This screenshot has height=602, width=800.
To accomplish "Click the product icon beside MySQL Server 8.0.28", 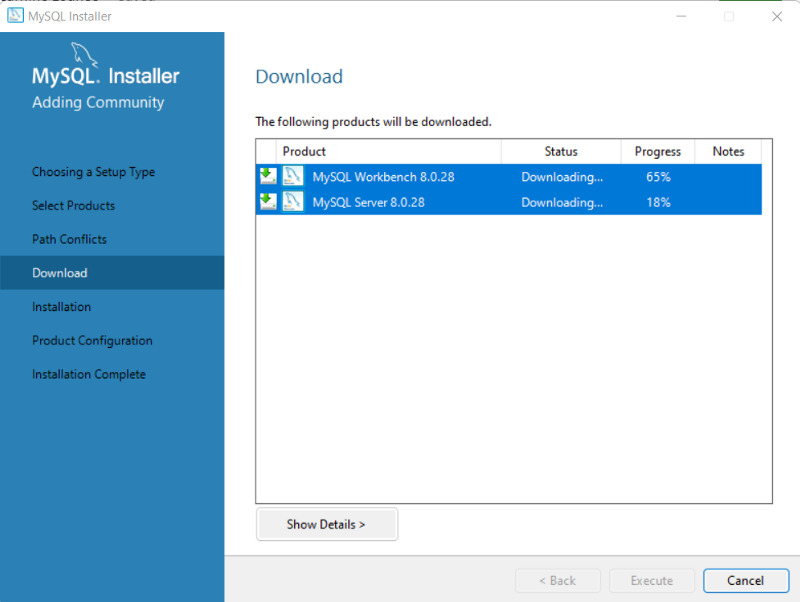I will click(293, 202).
